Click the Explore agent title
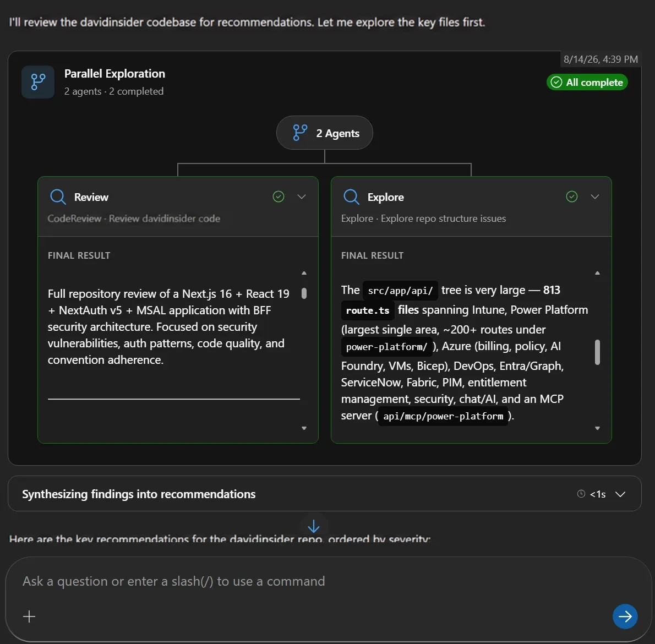The image size is (655, 644). [x=385, y=197]
